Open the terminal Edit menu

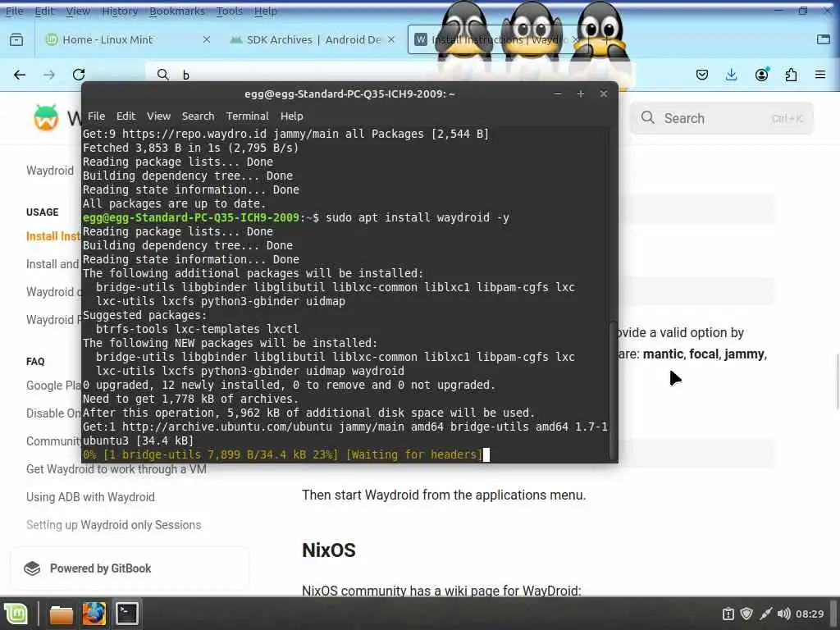(x=126, y=116)
